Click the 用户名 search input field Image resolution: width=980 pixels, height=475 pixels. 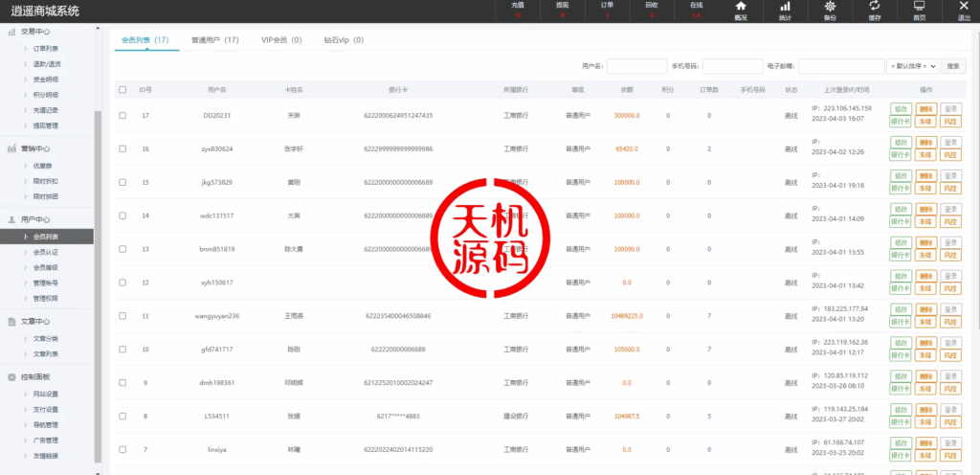[636, 66]
